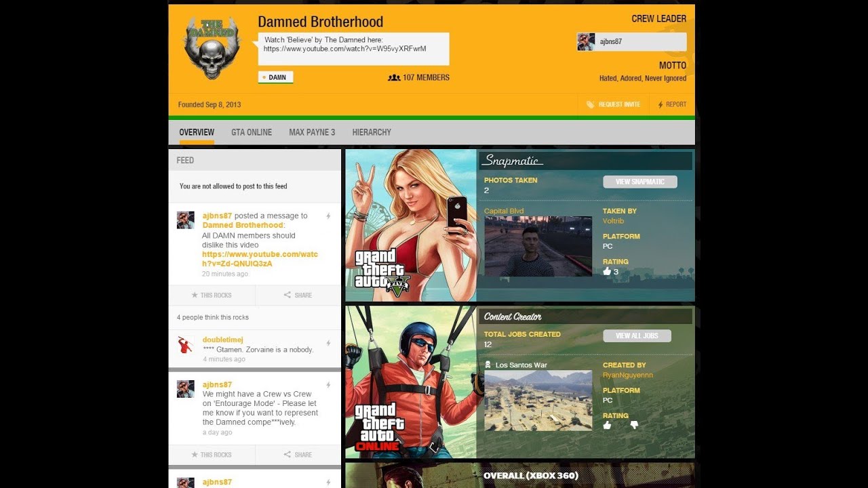Click the flag bolt on Crew vs Crew post
Viewport: 868px width, 488px height.
pyautogui.click(x=329, y=385)
